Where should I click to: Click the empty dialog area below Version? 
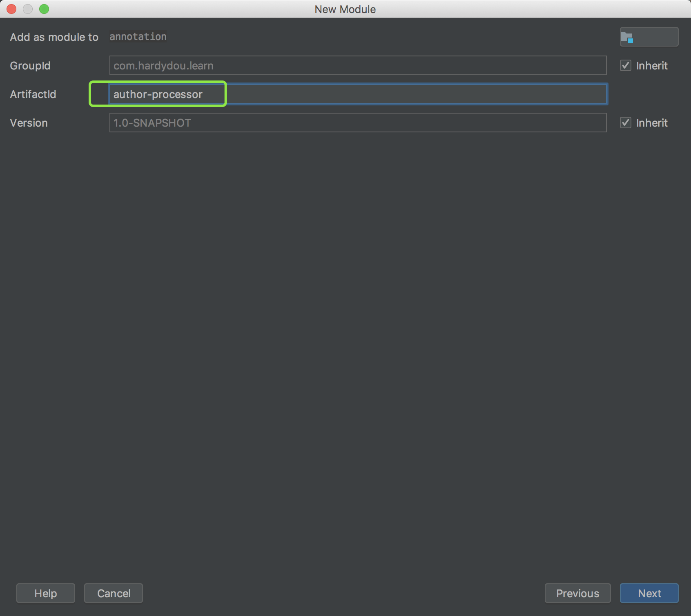pyautogui.click(x=345, y=327)
